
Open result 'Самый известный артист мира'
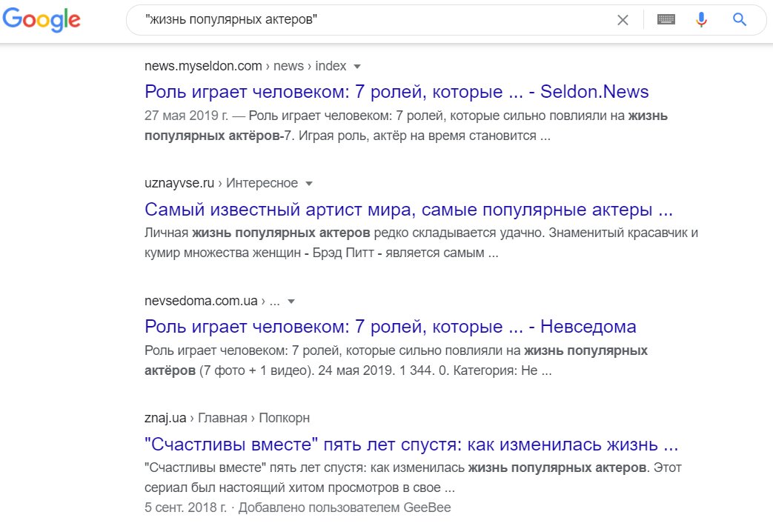408,210
